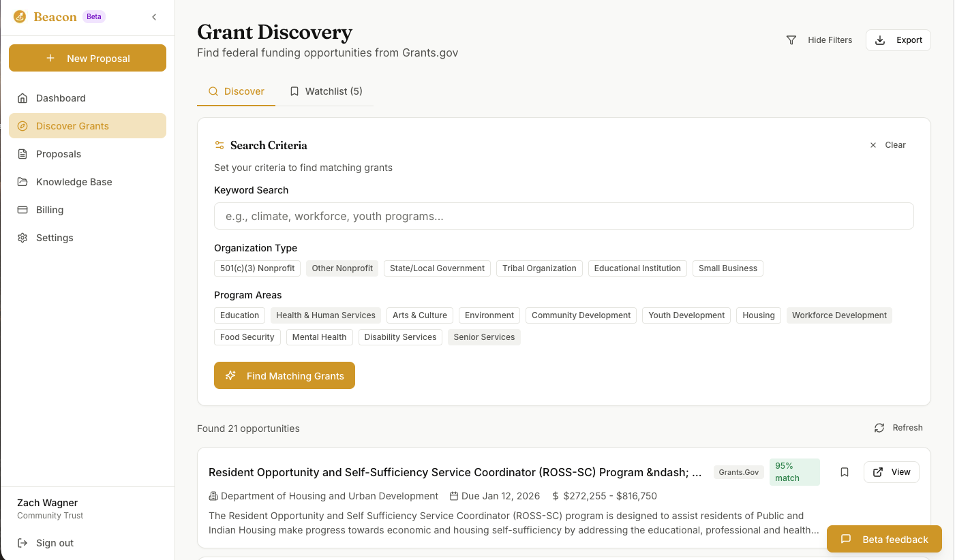Screen dimensions: 955x560
Task: Toggle the Tribal Organization chip
Action: 539,268
